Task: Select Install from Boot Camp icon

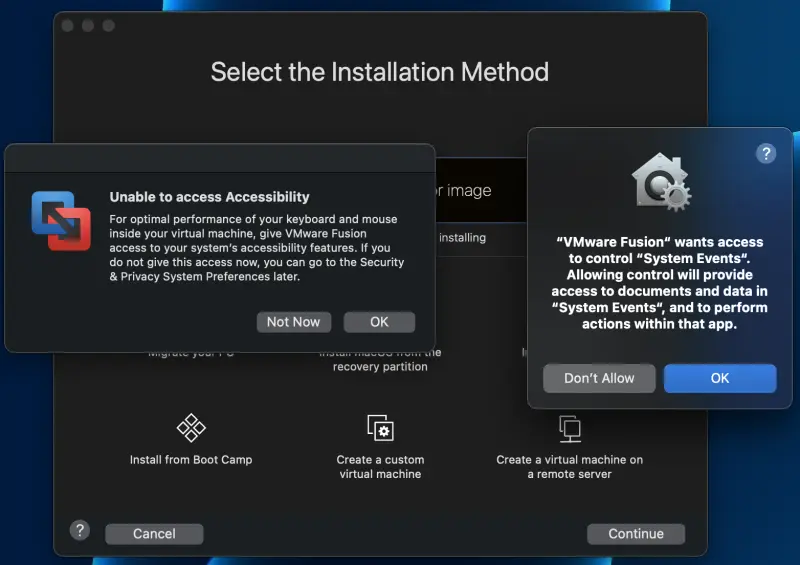Action: (x=191, y=428)
